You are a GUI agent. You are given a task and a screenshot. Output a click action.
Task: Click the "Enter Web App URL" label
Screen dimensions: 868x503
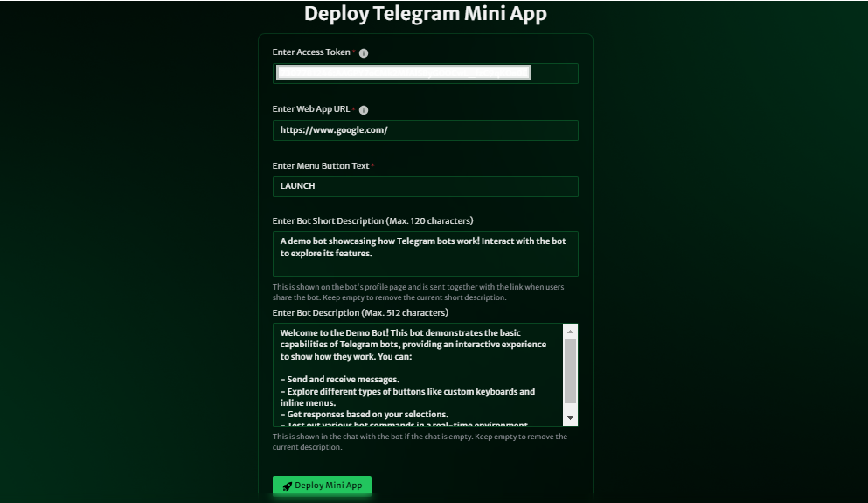click(311, 109)
